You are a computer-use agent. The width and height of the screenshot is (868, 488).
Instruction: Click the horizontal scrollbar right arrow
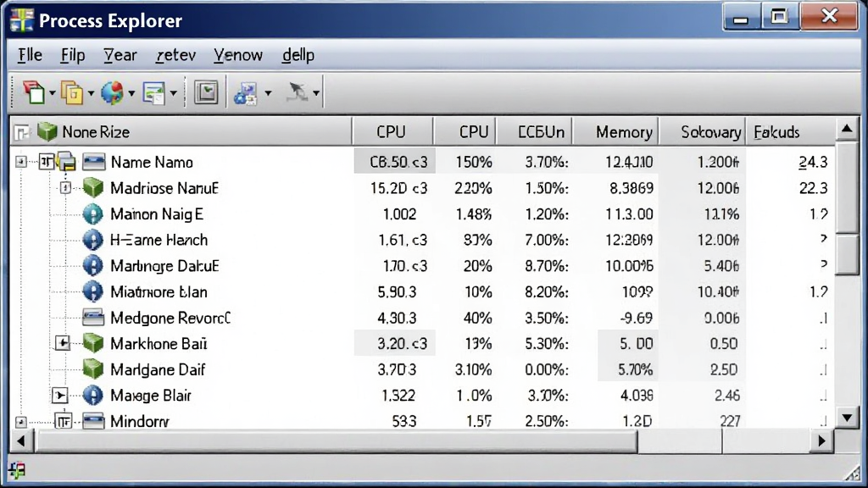coord(822,441)
